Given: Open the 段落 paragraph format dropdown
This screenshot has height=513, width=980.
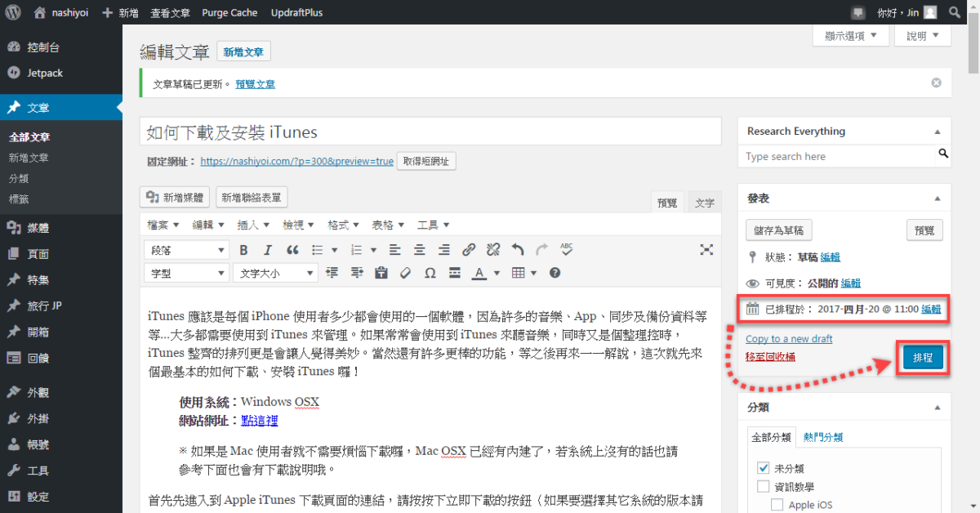Looking at the screenshot, I should [186, 250].
